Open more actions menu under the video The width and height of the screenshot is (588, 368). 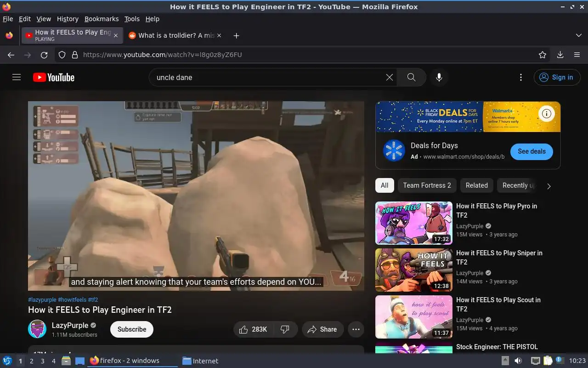click(356, 329)
